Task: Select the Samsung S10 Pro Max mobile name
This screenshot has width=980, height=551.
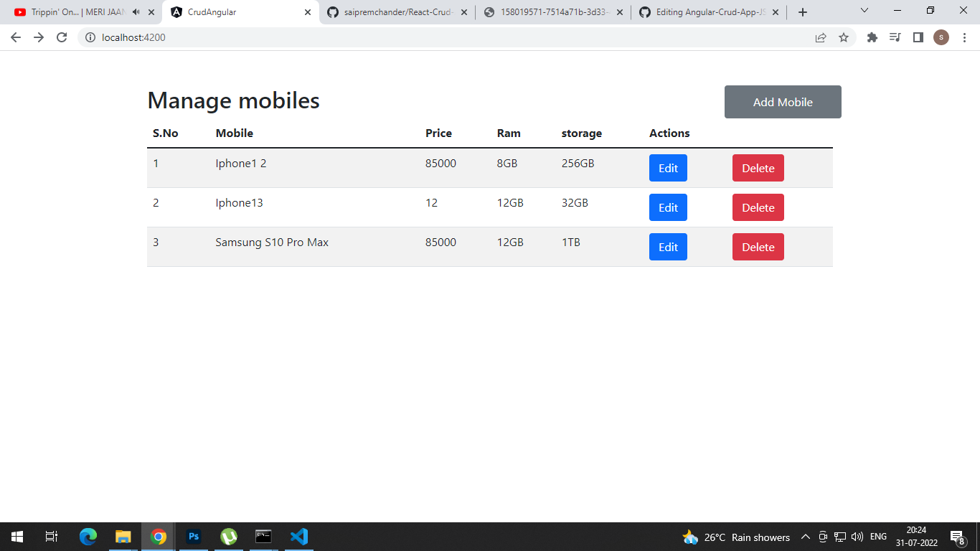Action: (272, 242)
